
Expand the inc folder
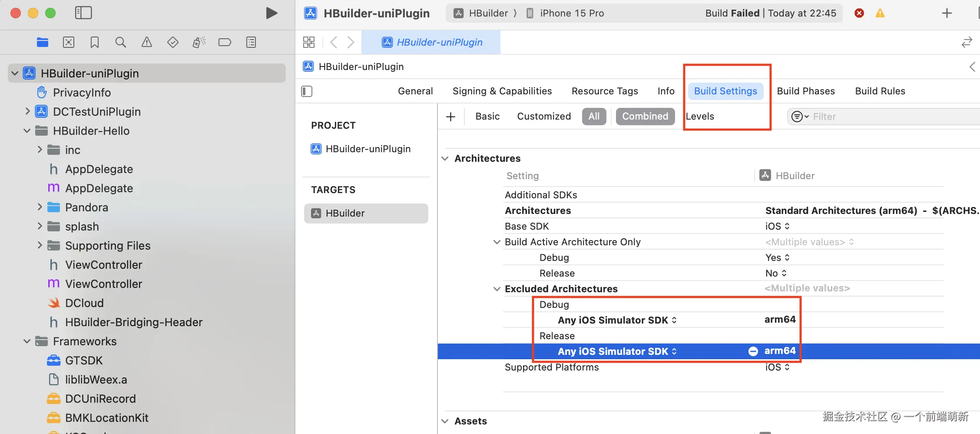click(x=40, y=150)
